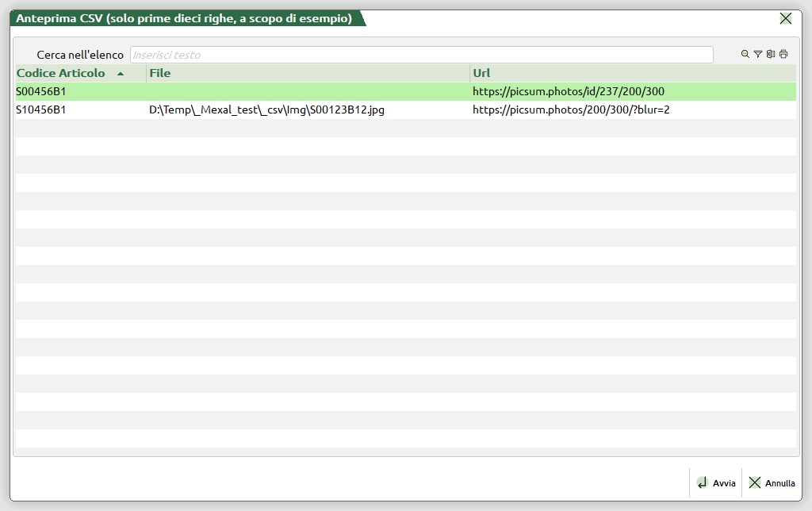Click the URL cell ending in blur=2
812x511 pixels.
(571, 109)
